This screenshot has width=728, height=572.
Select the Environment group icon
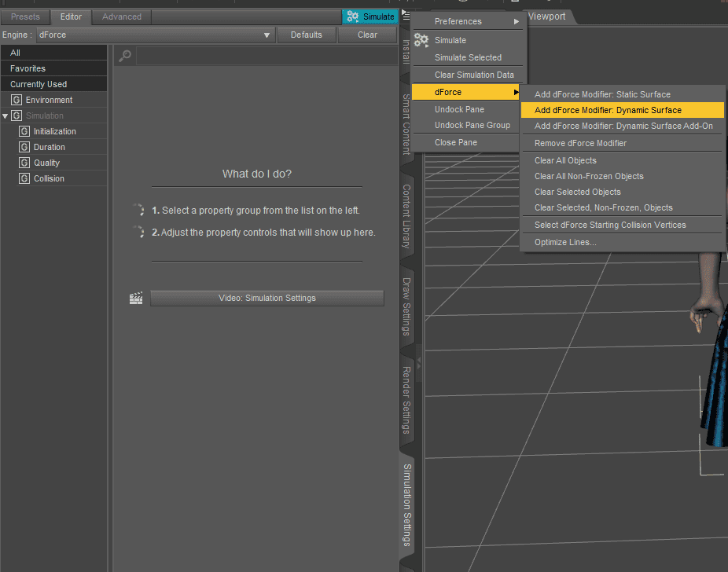coord(17,100)
